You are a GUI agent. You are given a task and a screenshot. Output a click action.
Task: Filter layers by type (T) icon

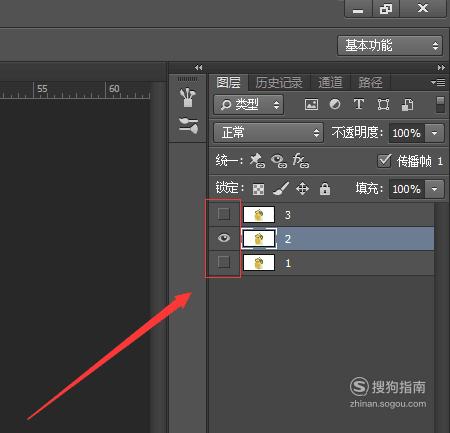359,104
